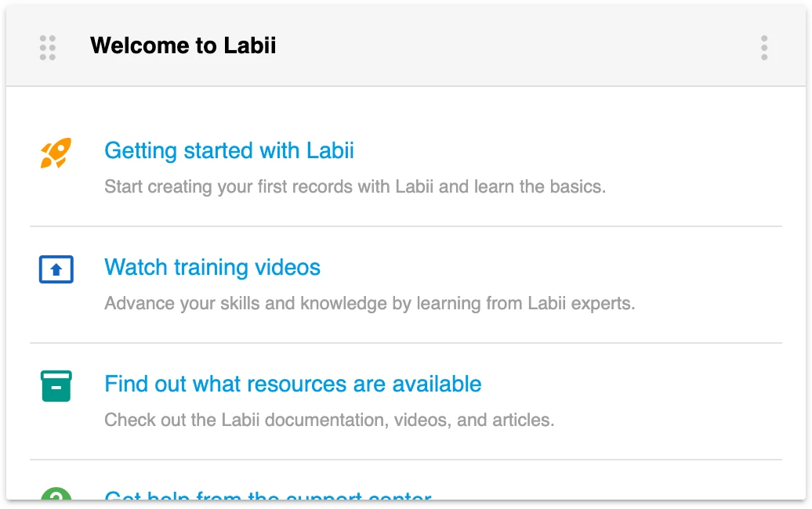Image resolution: width=812 pixels, height=509 pixels.
Task: Follow Find out what resources are available
Action: 292,384
